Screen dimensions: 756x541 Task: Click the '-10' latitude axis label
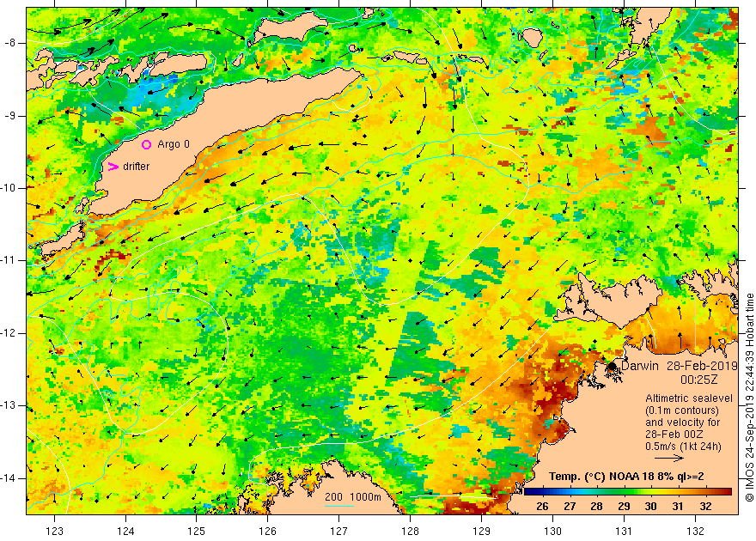(x=9, y=188)
